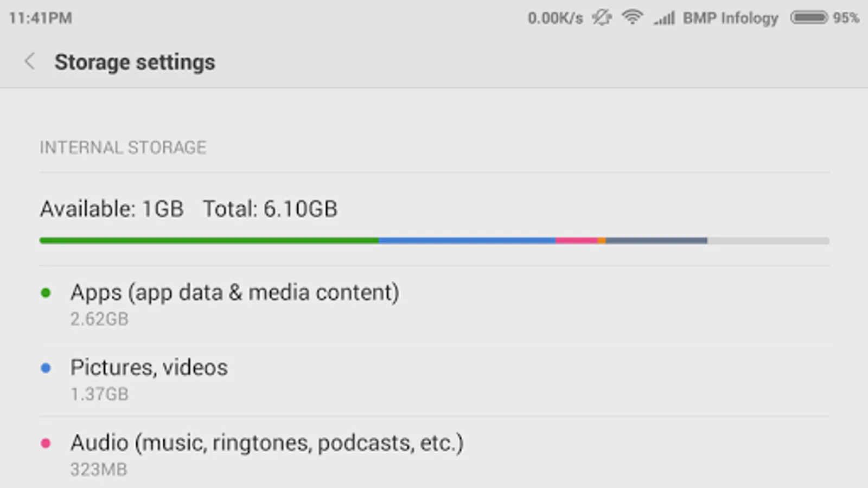The width and height of the screenshot is (868, 488).
Task: Click the pink segment of storage bar
Action: coord(576,241)
